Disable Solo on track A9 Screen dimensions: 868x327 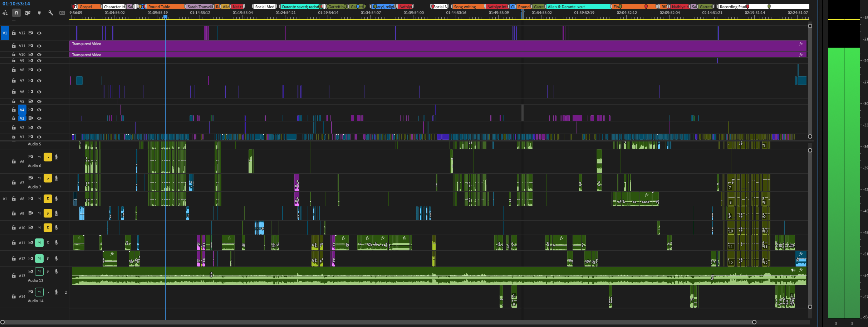(x=48, y=213)
